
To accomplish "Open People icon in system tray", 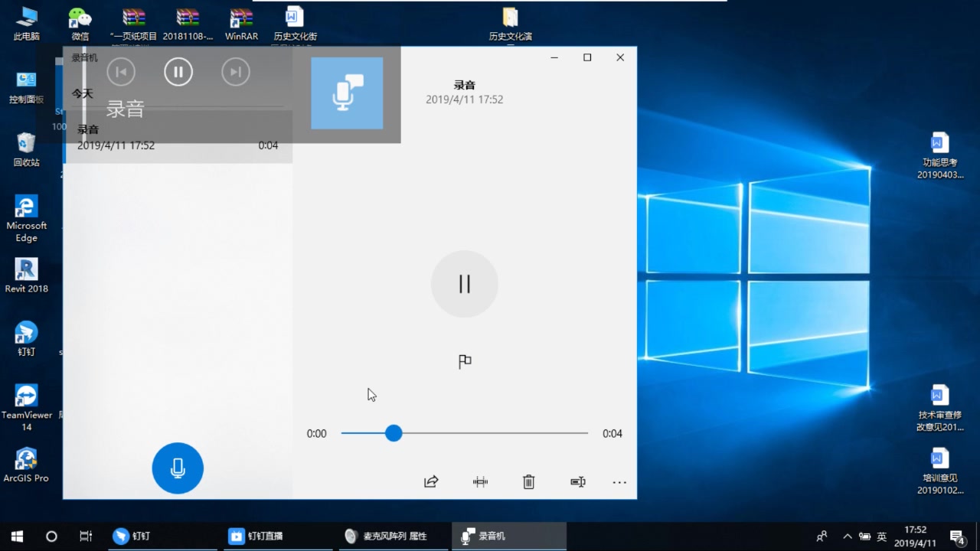I will click(822, 536).
